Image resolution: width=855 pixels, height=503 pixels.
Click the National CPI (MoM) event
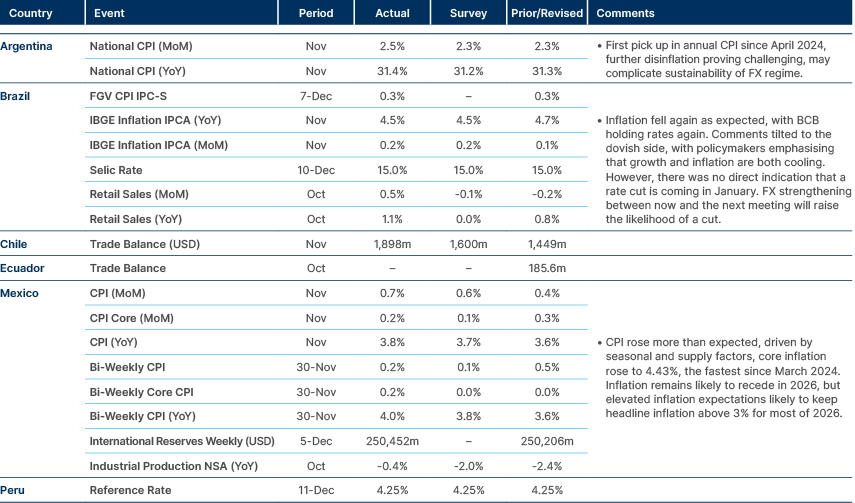141,46
